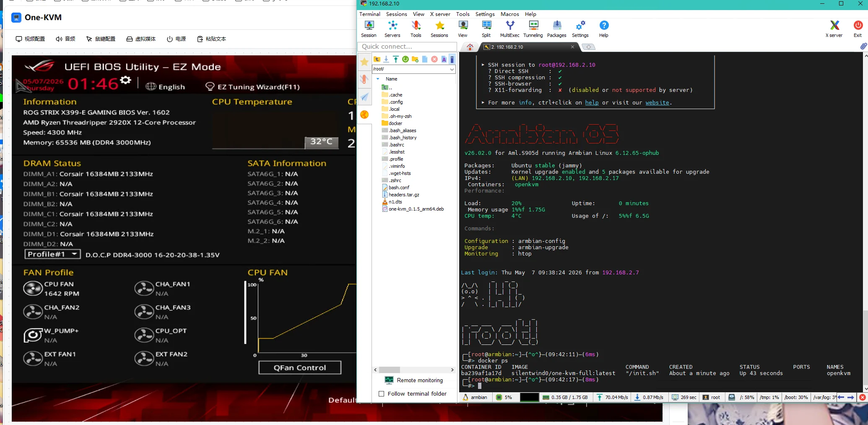The width and height of the screenshot is (868, 425).
Task: Open One-KVM 视频配置 menu
Action: click(x=30, y=39)
